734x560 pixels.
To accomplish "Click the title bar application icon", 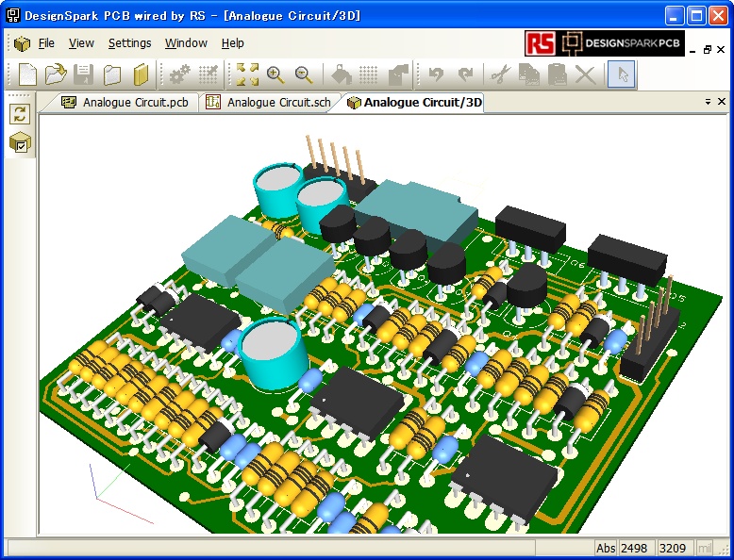I will point(12,15).
